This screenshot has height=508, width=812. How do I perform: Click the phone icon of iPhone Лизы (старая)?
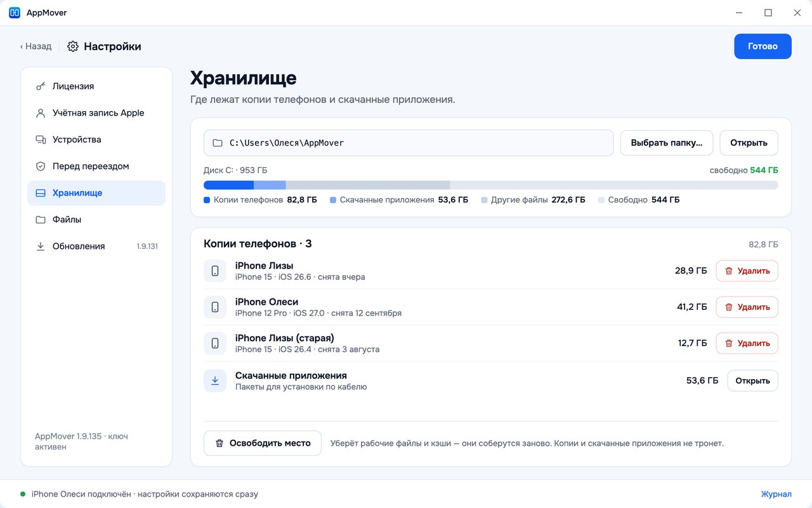(215, 344)
